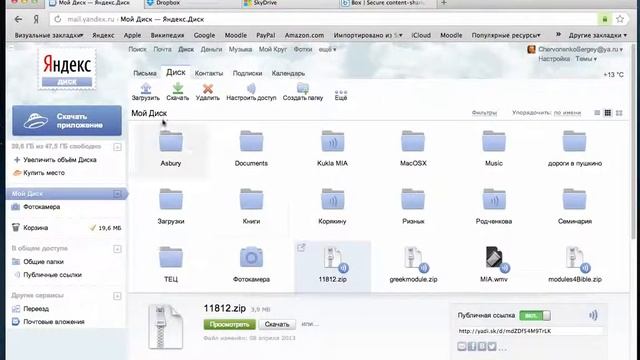Select the MacOSX folder
Image resolution: width=640 pixels, height=360 pixels.
413,148
